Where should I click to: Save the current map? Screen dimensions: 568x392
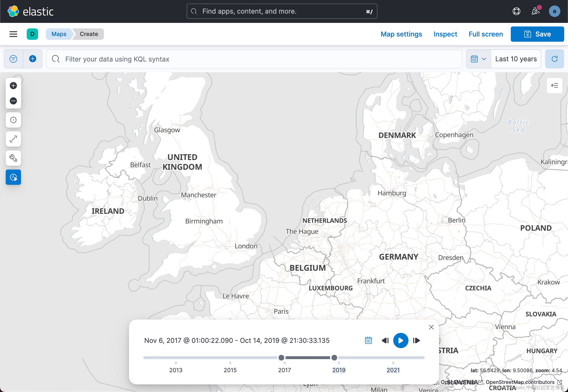[537, 34]
